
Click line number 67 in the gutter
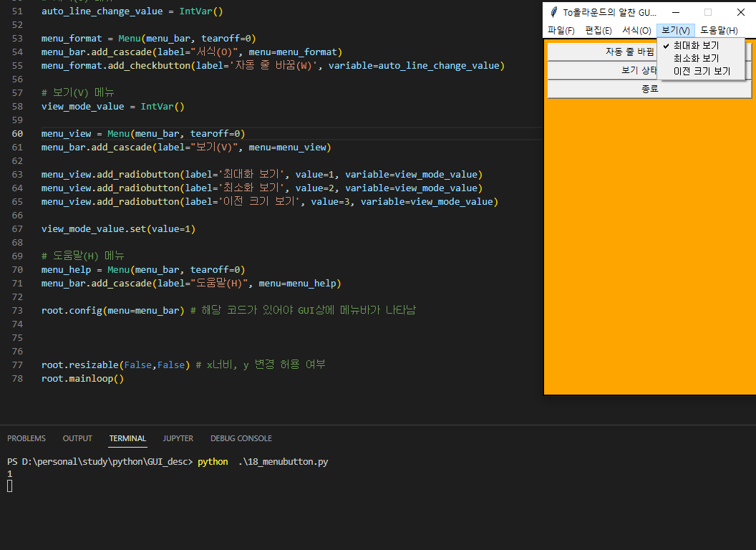pyautogui.click(x=17, y=229)
